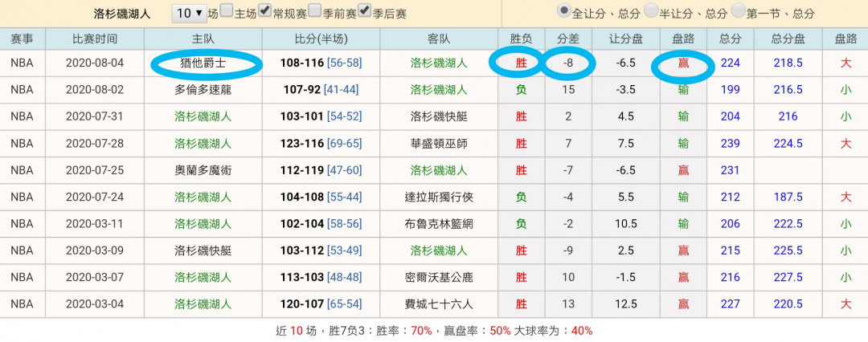Open the 猶他爵士 home team link
The height and width of the screenshot is (342, 868).
(203, 63)
